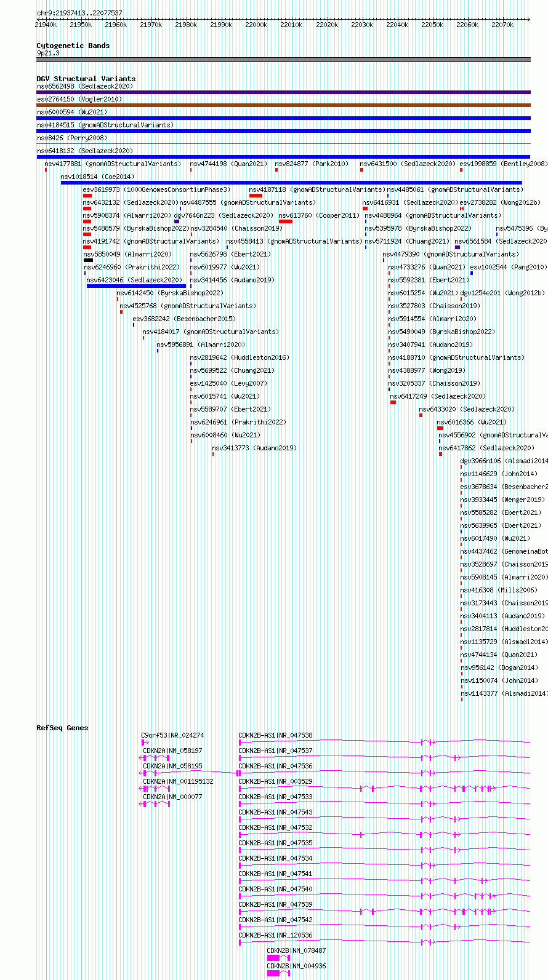Click the Cytogenetic Bands track heading

point(73,46)
